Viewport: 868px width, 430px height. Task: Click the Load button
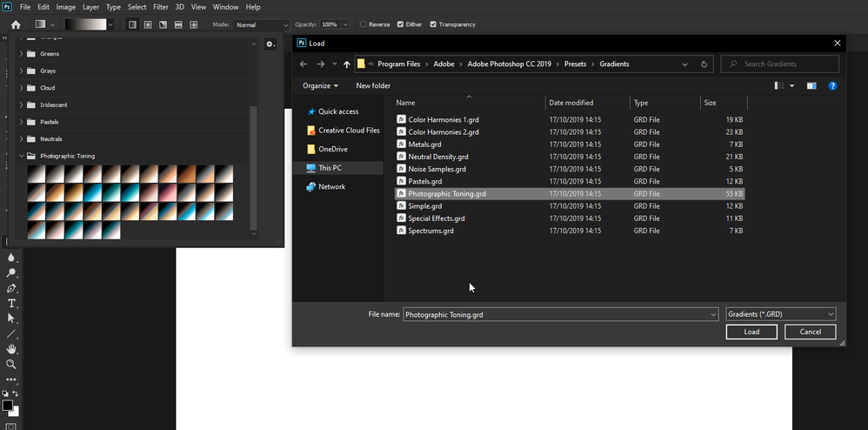click(751, 332)
